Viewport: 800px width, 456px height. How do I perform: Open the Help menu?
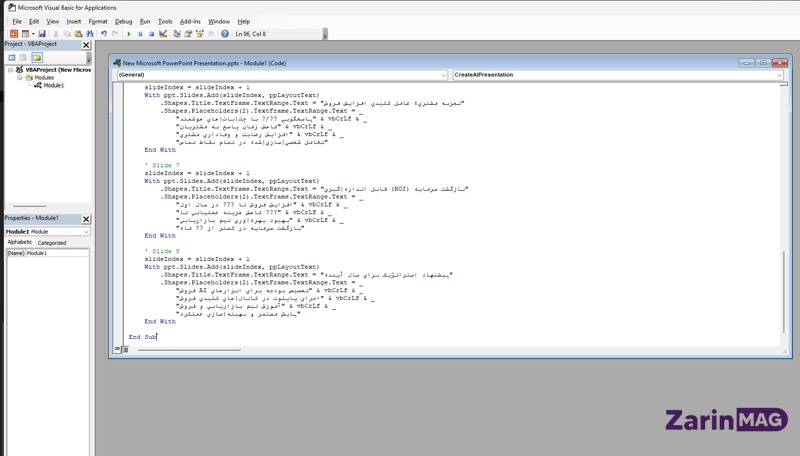(x=244, y=21)
